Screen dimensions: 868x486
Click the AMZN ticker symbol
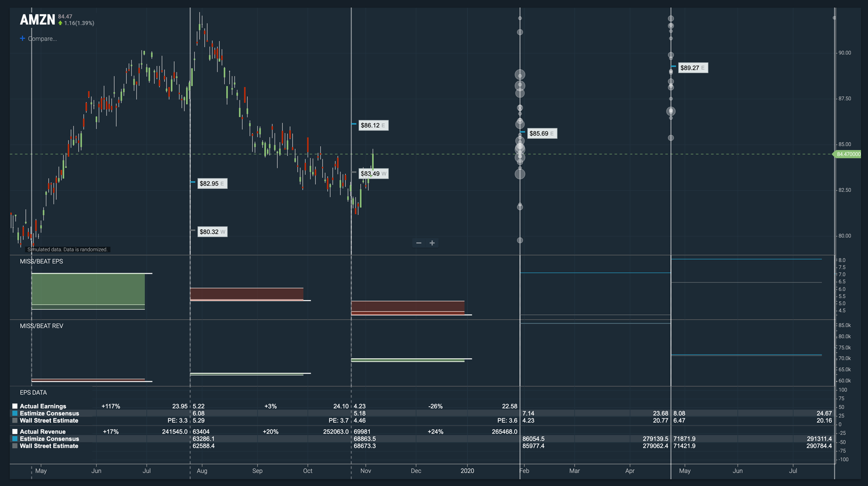coord(38,20)
